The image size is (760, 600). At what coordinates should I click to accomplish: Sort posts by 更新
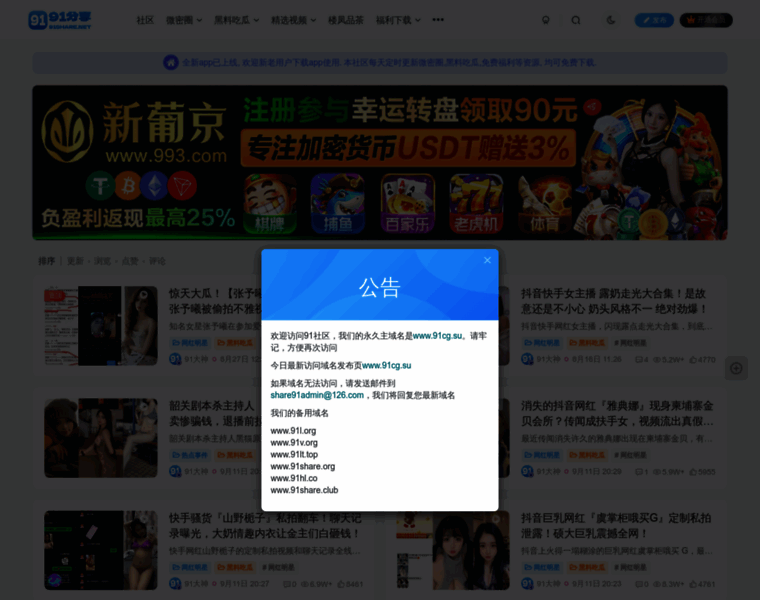tap(75, 261)
